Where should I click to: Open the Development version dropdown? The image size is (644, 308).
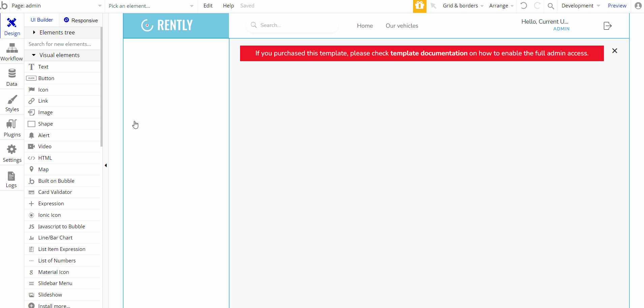point(581,6)
